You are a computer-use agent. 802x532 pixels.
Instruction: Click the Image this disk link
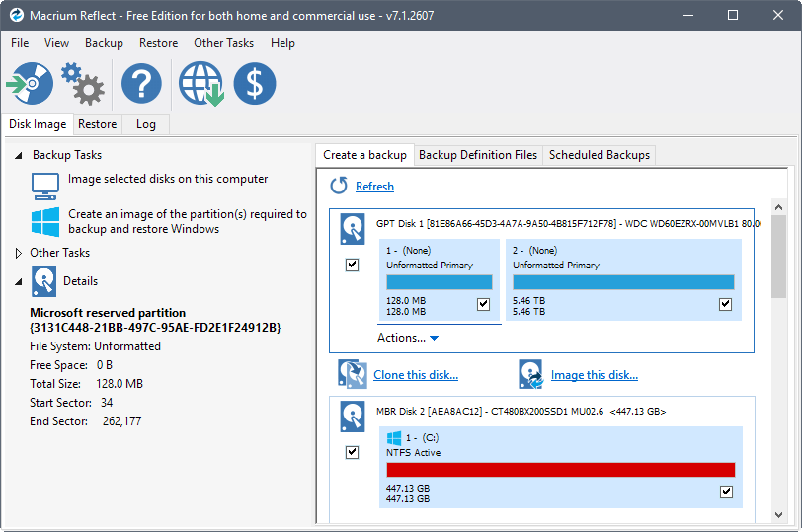tap(594, 375)
